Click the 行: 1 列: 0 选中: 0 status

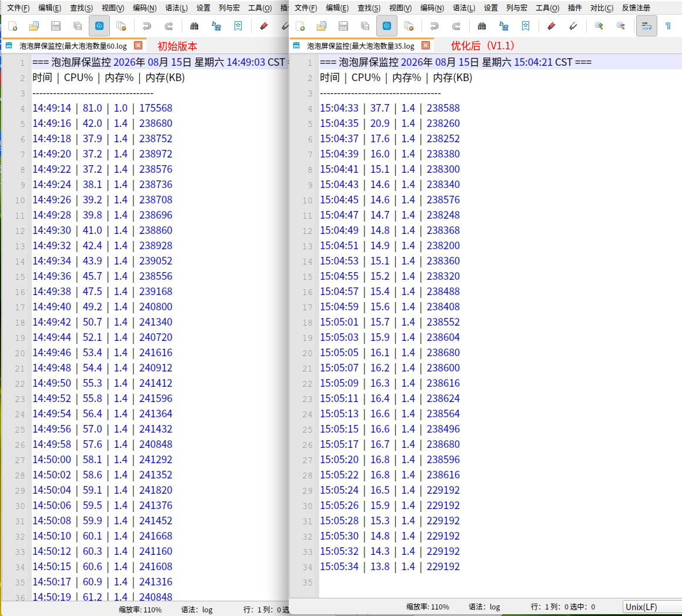click(563, 607)
